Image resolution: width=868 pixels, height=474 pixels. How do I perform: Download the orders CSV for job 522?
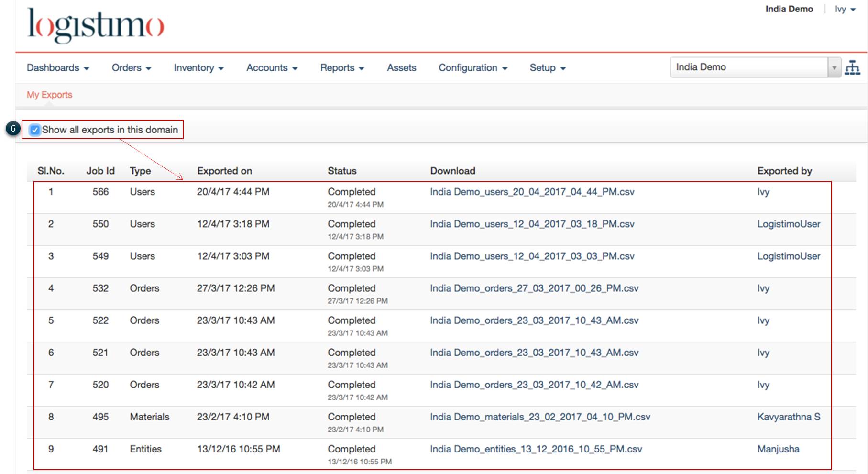(x=534, y=320)
